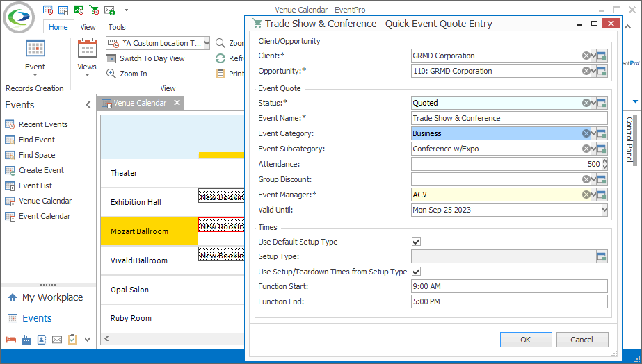Screen dimensions: 642x364
Task: Open the Setup Type lookup window icon
Action: (602, 256)
